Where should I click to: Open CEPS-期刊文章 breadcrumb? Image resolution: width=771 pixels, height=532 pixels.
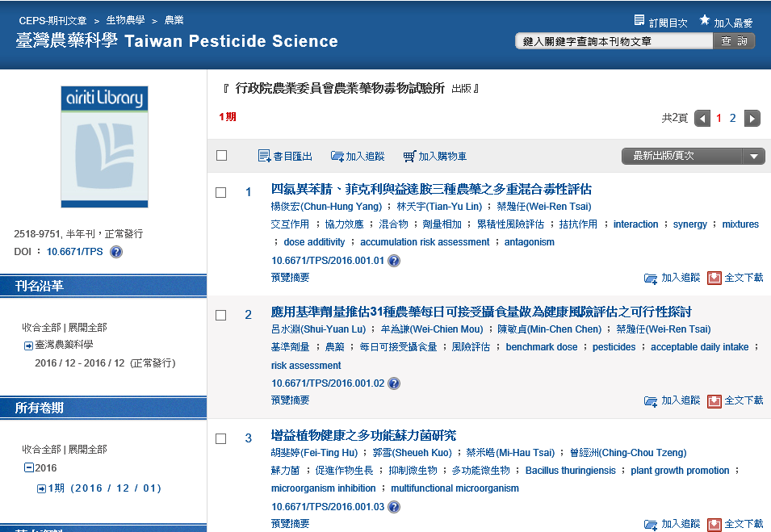click(x=52, y=21)
